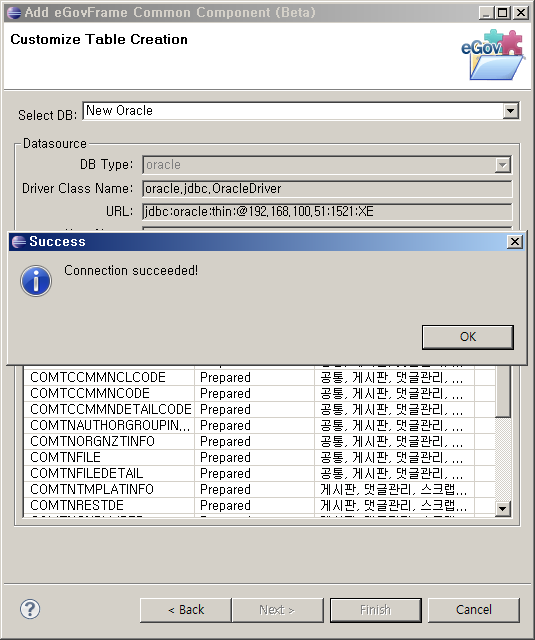Click the blue information icon in the Success dialog

click(36, 281)
